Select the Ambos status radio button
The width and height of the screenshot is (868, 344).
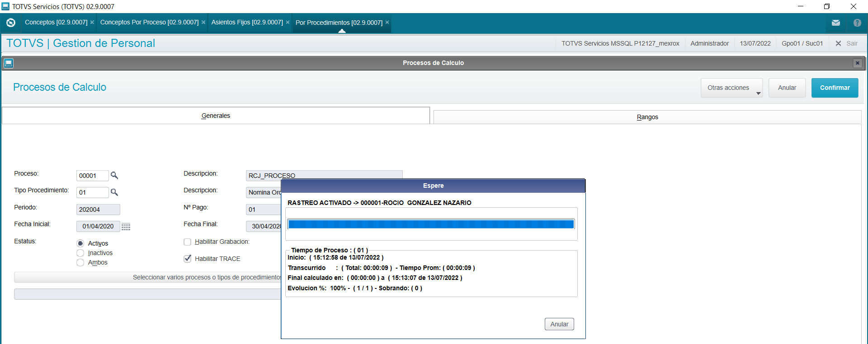tap(80, 262)
